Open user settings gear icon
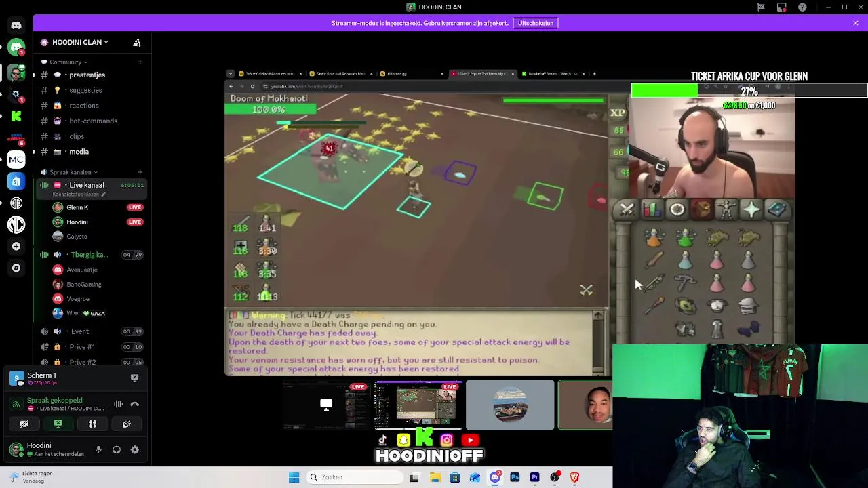The height and width of the screenshot is (488, 868). (x=134, y=449)
